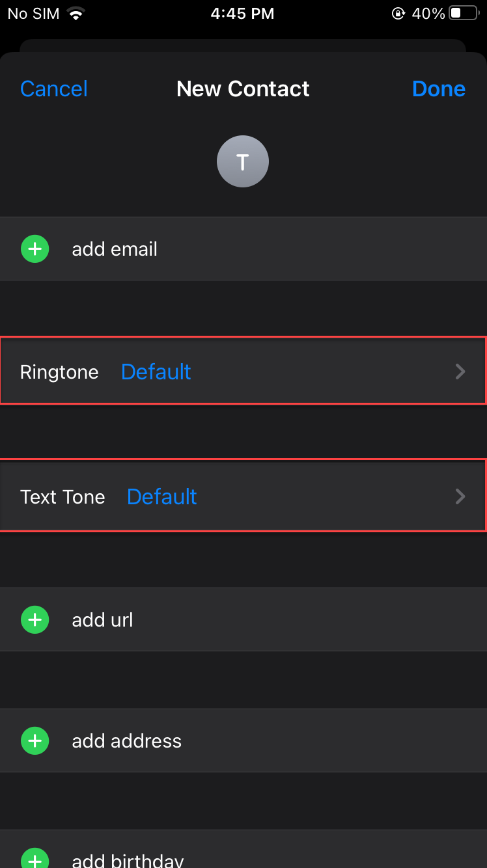Tap the Text Tone label text
The width and height of the screenshot is (487, 868).
63,496
